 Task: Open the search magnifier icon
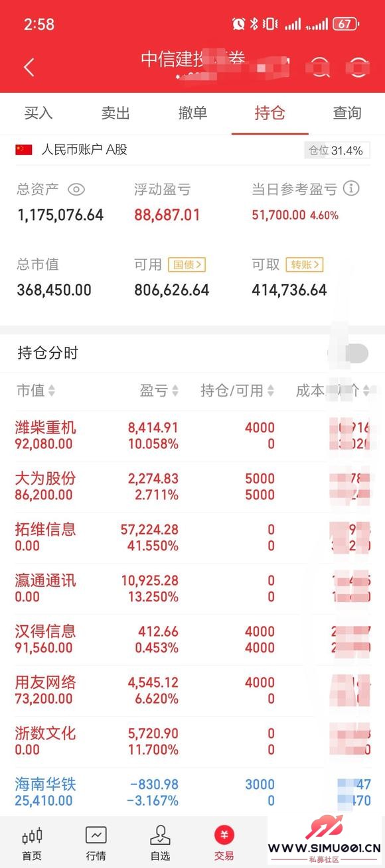pyautogui.click(x=321, y=67)
